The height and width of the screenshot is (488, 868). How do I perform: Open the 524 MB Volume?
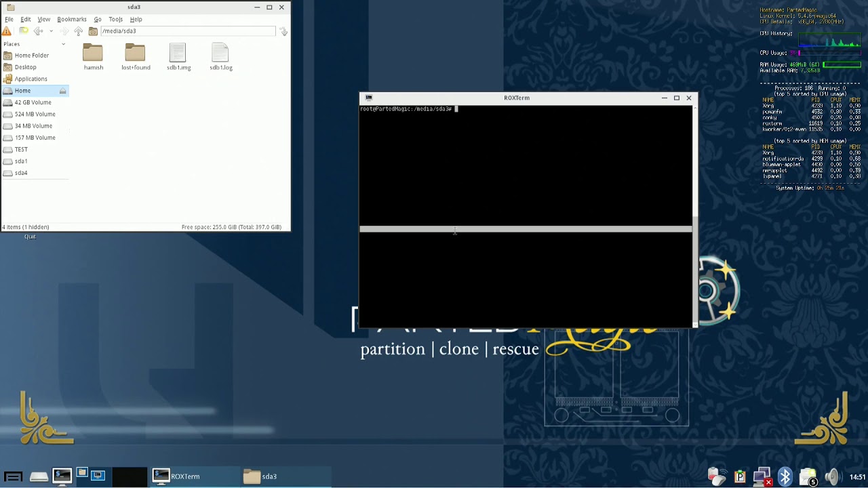pyautogui.click(x=35, y=114)
